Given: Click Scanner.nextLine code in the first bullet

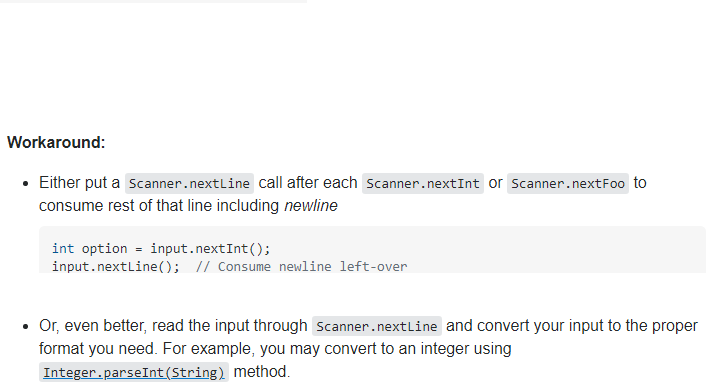Looking at the screenshot, I should (189, 183).
